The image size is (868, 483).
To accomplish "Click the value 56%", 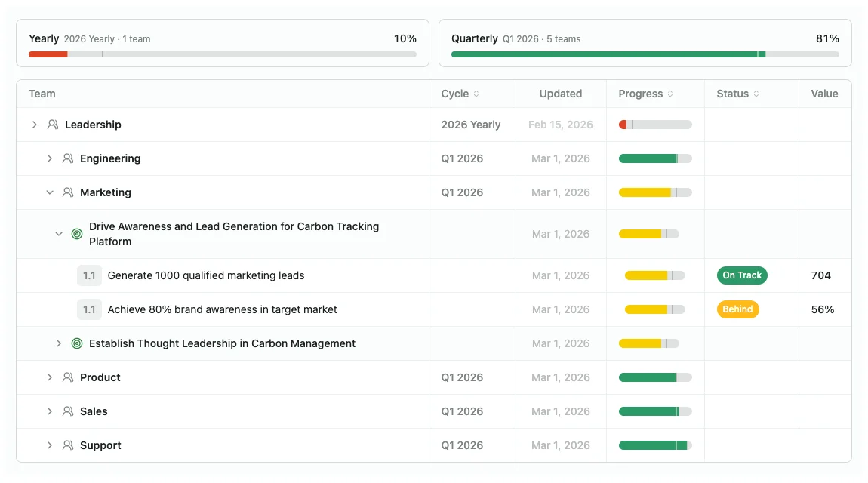I will point(823,310).
